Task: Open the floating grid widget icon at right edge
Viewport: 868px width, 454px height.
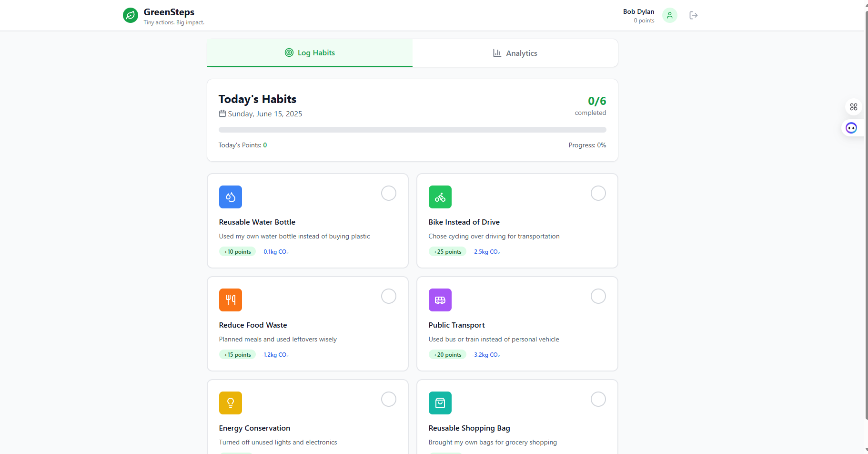Action: (x=854, y=107)
